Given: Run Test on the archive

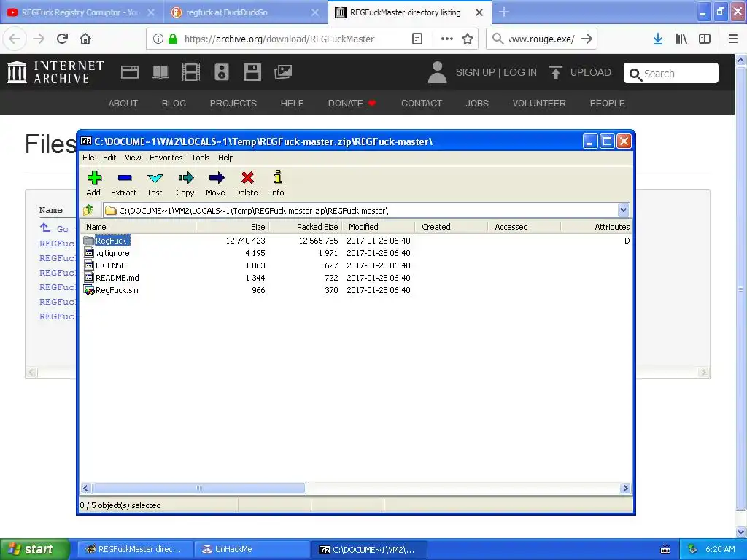Looking at the screenshot, I should pos(155,183).
